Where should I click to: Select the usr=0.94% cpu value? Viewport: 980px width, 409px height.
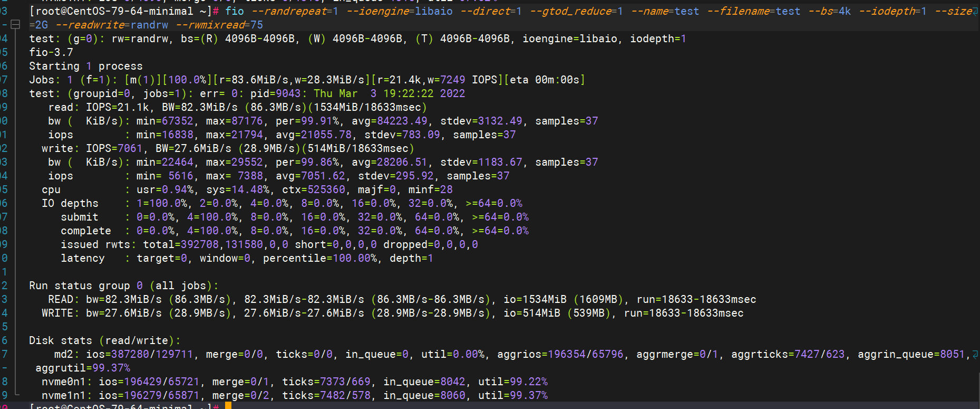(165, 189)
